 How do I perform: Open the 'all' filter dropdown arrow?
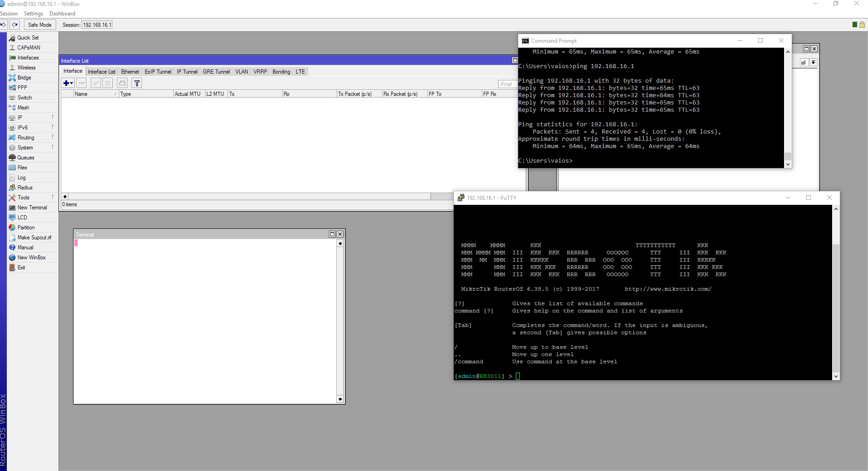pyautogui.click(x=813, y=62)
